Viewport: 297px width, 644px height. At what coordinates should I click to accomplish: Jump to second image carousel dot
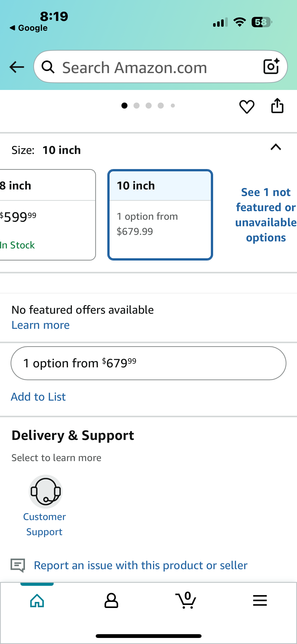(137, 106)
